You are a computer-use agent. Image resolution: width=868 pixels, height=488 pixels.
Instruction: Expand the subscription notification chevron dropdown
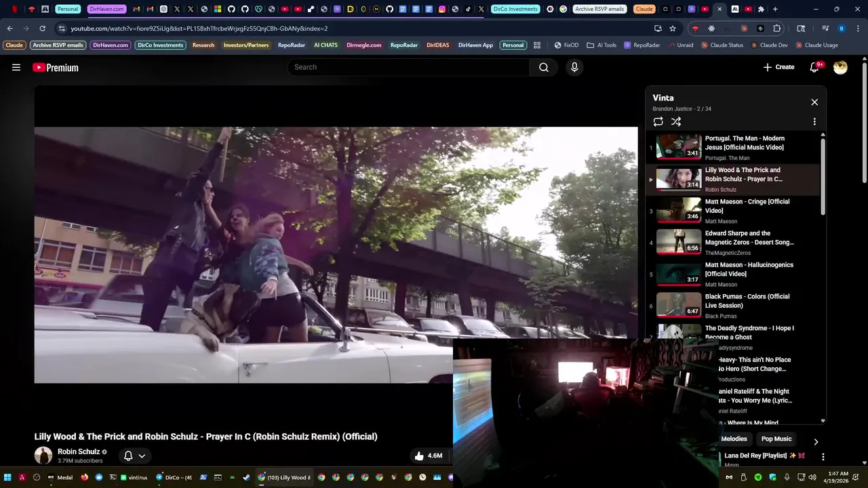pos(142,455)
